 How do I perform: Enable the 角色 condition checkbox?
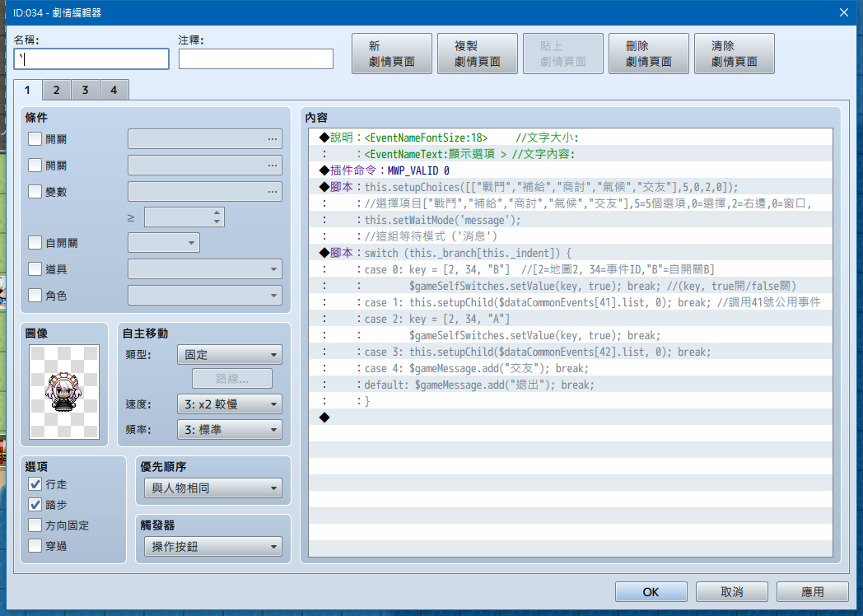[35, 296]
